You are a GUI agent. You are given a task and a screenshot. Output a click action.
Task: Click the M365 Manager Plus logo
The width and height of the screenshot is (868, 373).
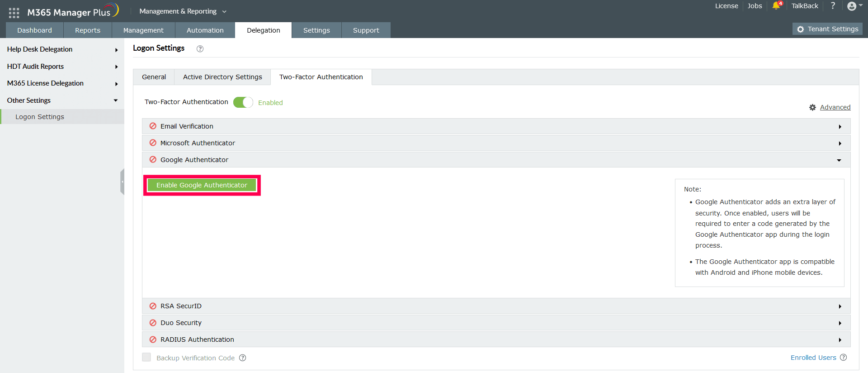[73, 11]
